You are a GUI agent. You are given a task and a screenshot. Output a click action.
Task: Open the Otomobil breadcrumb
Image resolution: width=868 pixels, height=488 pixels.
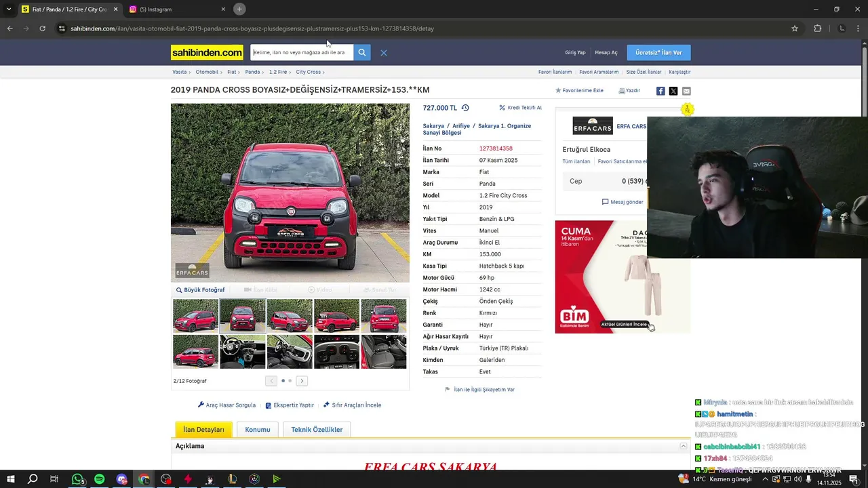[x=207, y=72]
